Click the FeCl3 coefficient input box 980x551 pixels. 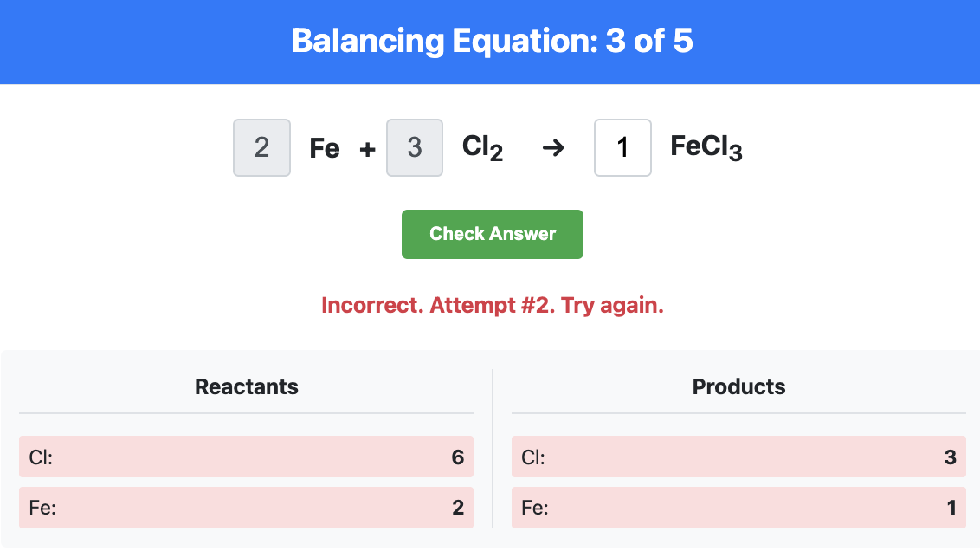pos(622,147)
